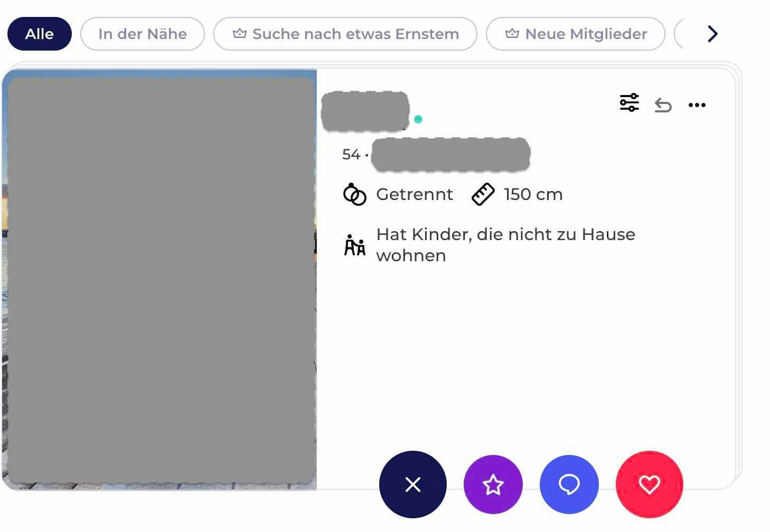Screen dimensions: 770x532
Task: Open the filter sliders settings icon
Action: [x=629, y=103]
